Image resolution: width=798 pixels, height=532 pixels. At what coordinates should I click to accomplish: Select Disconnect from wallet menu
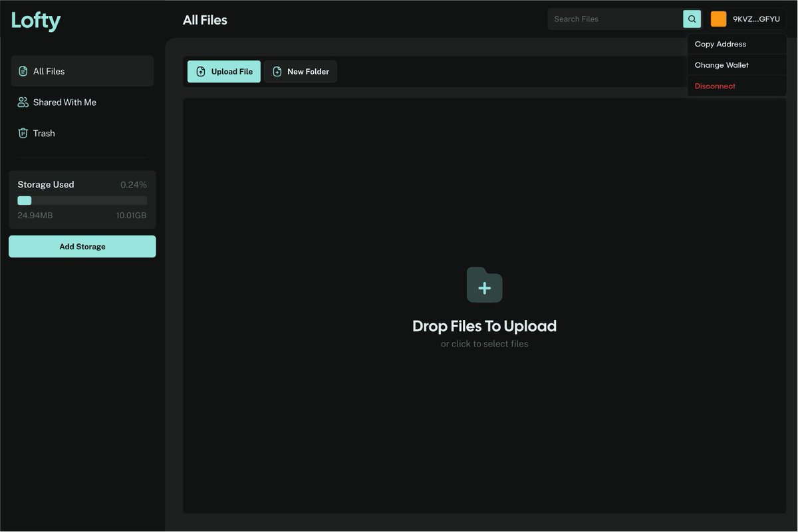pos(737,86)
